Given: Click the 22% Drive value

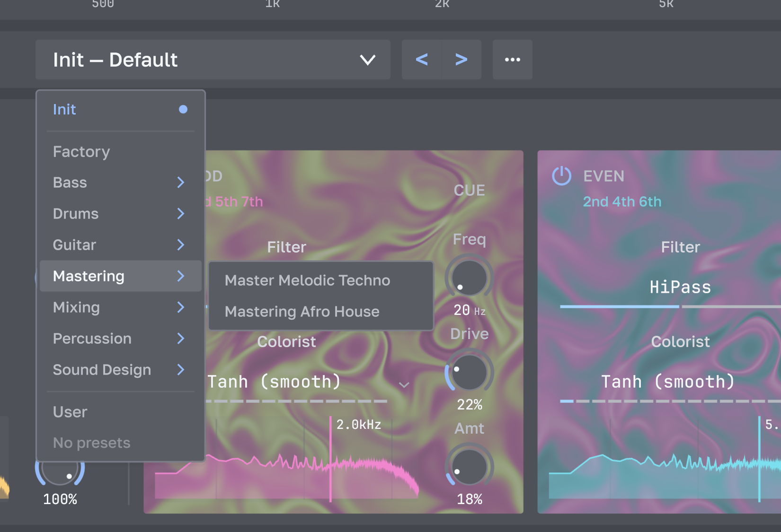Looking at the screenshot, I should pyautogui.click(x=470, y=405).
